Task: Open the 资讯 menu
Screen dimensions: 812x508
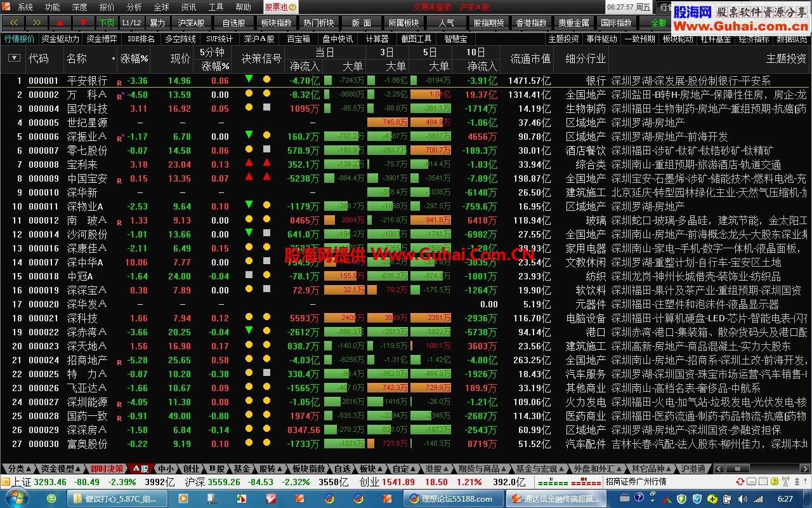Action: [x=188, y=7]
